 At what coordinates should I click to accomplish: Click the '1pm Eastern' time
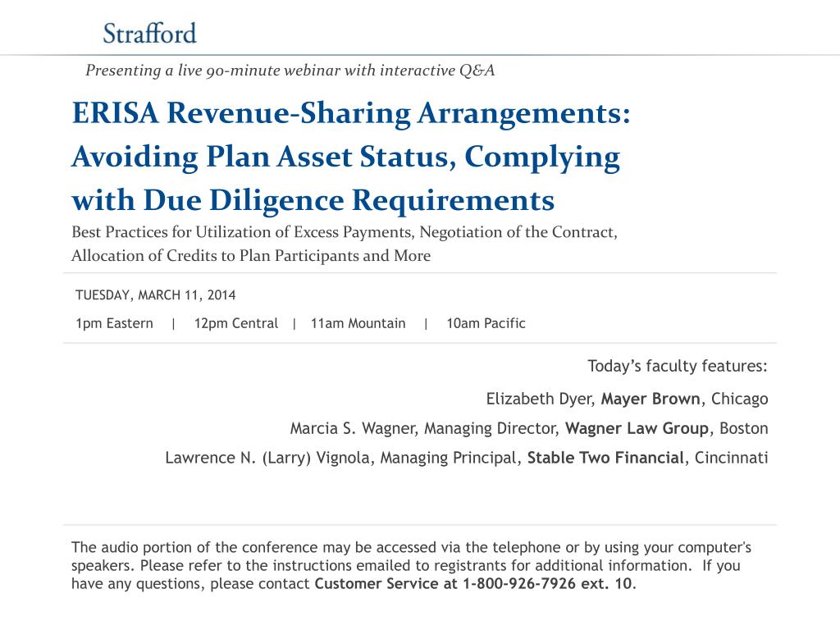pos(114,323)
